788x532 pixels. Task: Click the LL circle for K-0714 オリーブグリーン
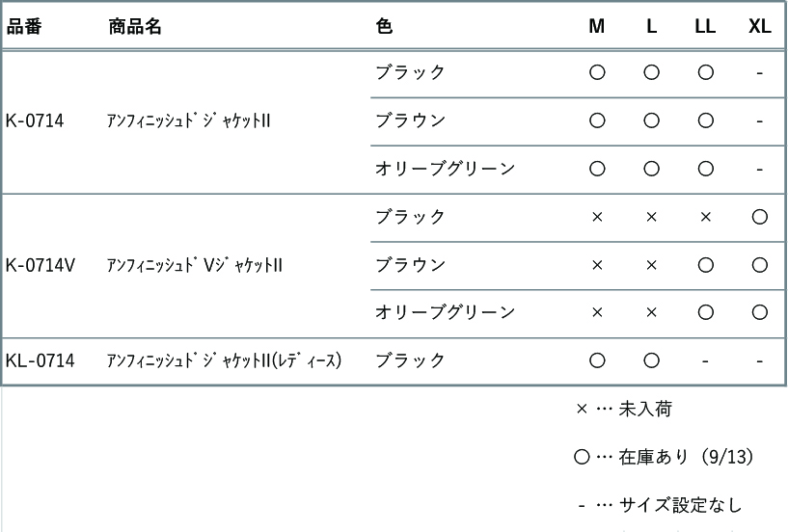click(706, 169)
